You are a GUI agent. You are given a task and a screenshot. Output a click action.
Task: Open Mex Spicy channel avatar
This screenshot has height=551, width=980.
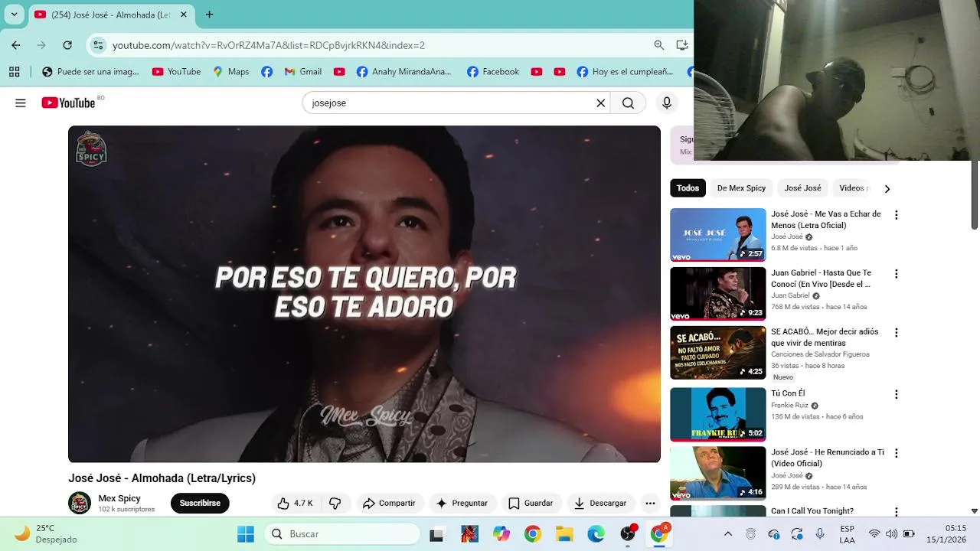80,503
